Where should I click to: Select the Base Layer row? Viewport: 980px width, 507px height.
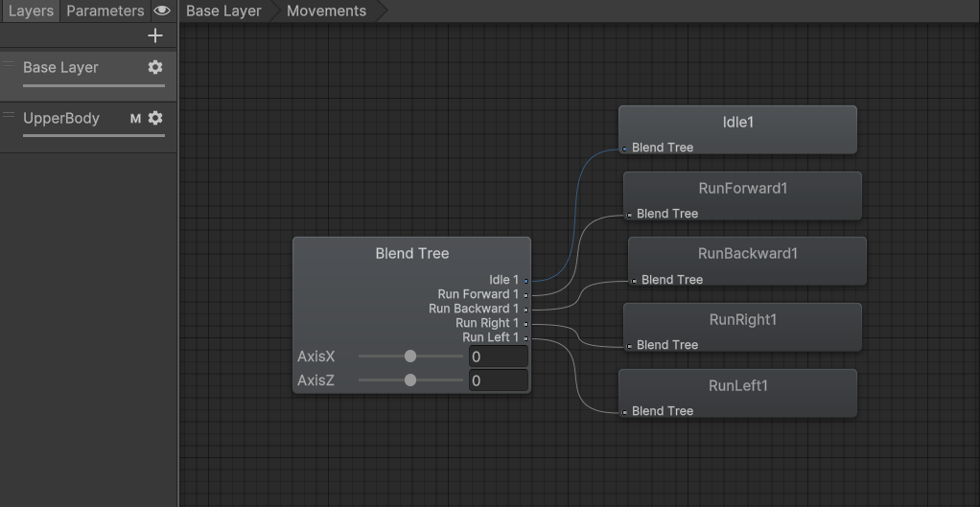tap(88, 76)
